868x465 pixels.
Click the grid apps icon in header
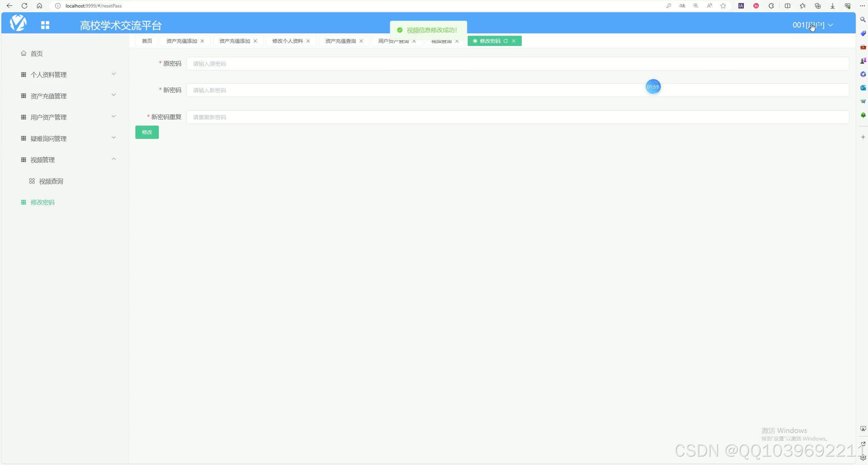tap(45, 25)
